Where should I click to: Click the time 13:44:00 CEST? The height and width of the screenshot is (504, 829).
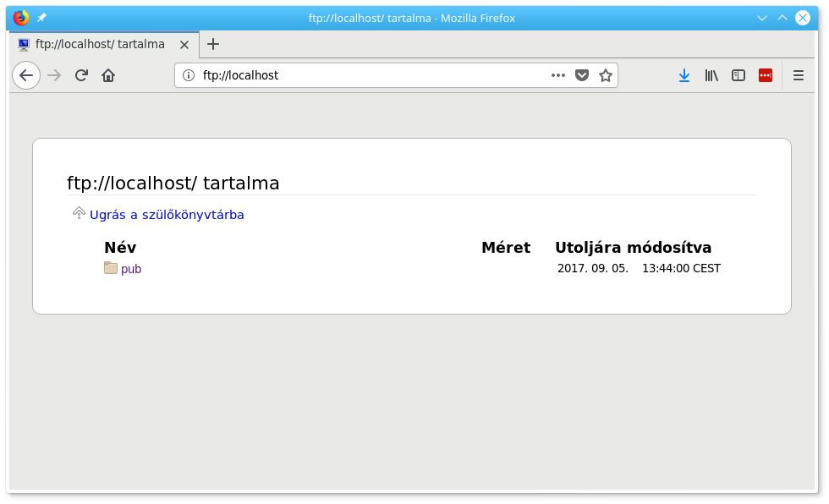[x=682, y=268]
